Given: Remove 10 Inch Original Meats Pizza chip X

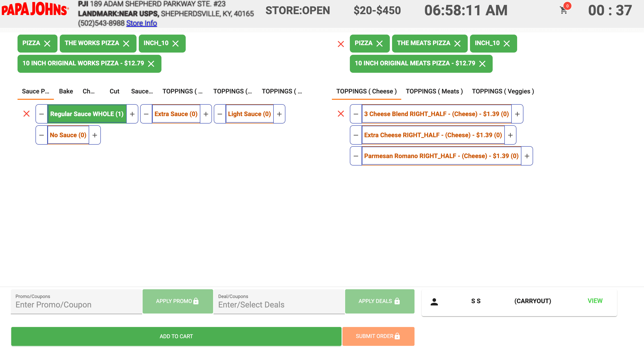Looking at the screenshot, I should 482,64.
